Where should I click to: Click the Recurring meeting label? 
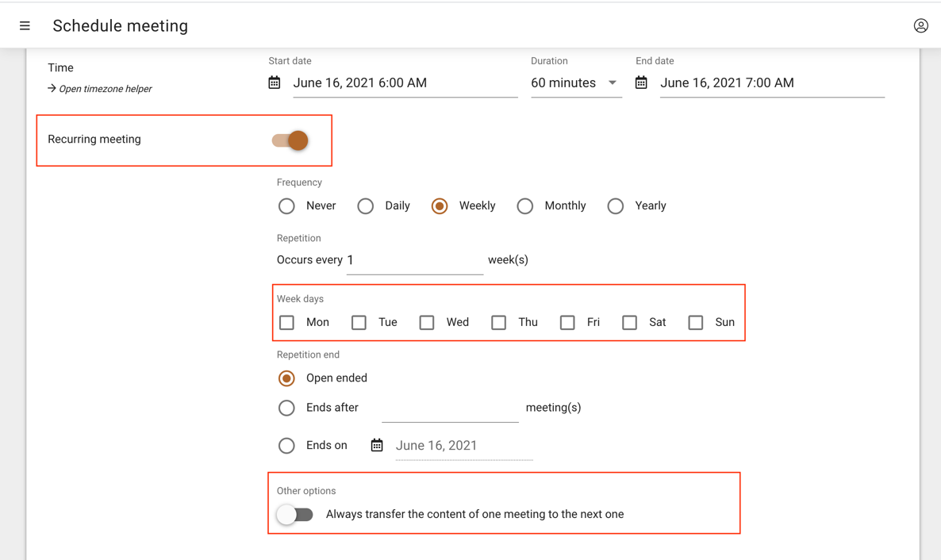point(94,140)
